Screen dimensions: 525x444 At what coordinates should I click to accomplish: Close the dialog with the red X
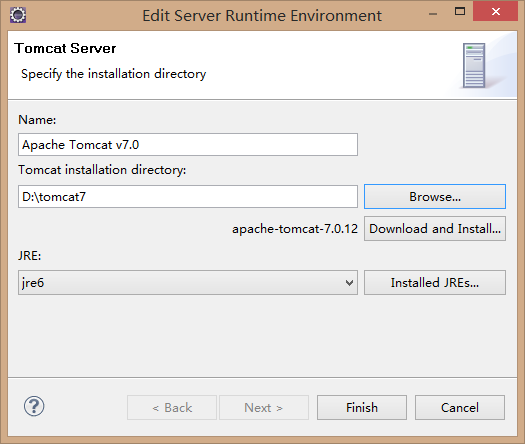496,12
